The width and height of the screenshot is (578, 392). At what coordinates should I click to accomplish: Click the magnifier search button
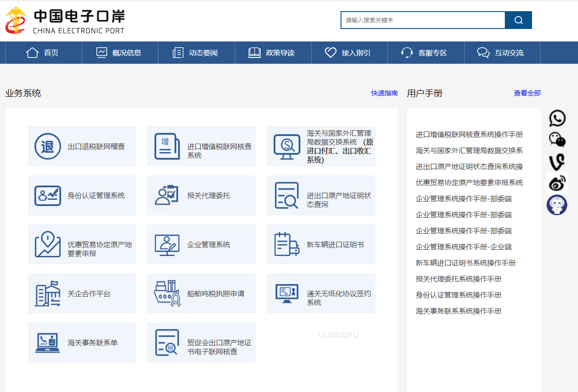click(518, 20)
